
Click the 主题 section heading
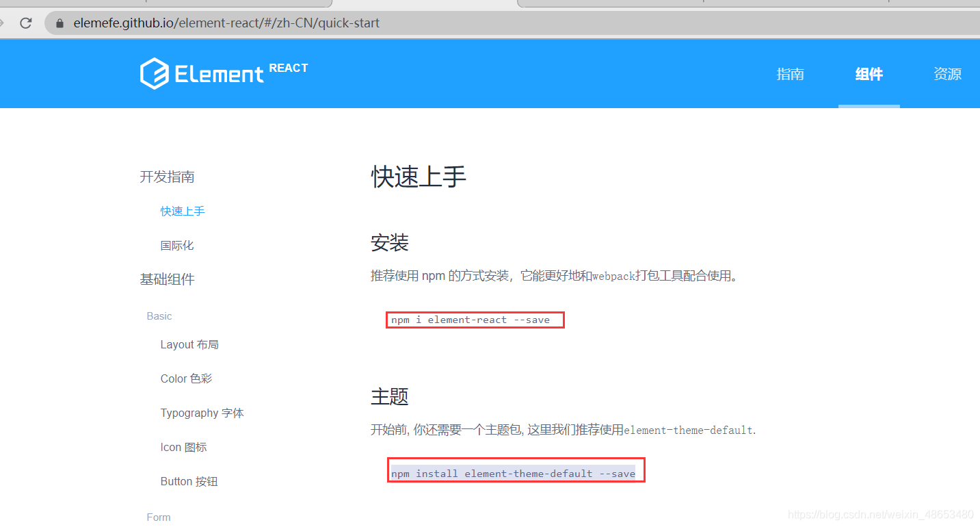tap(390, 396)
